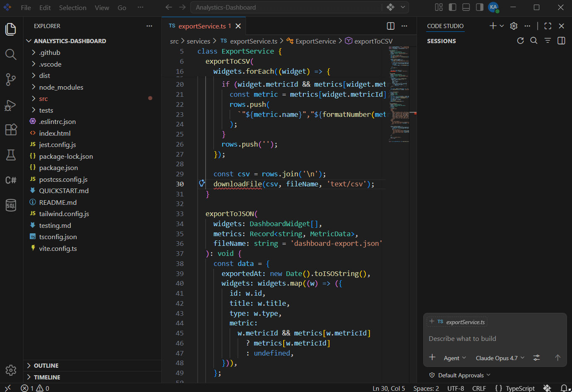
Task: Toggle the bottom panel
Action: pos(466,7)
